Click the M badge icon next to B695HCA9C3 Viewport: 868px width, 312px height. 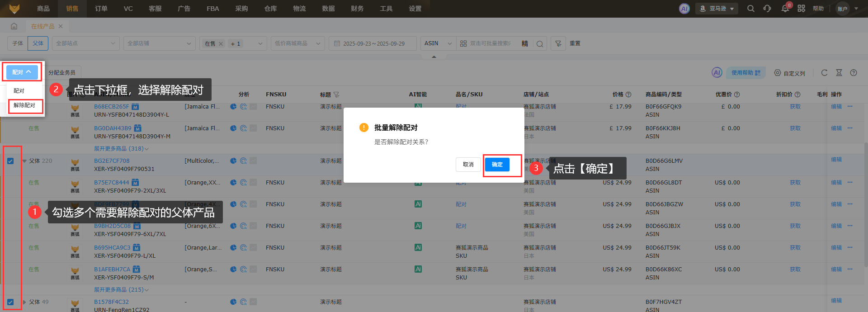(x=137, y=248)
